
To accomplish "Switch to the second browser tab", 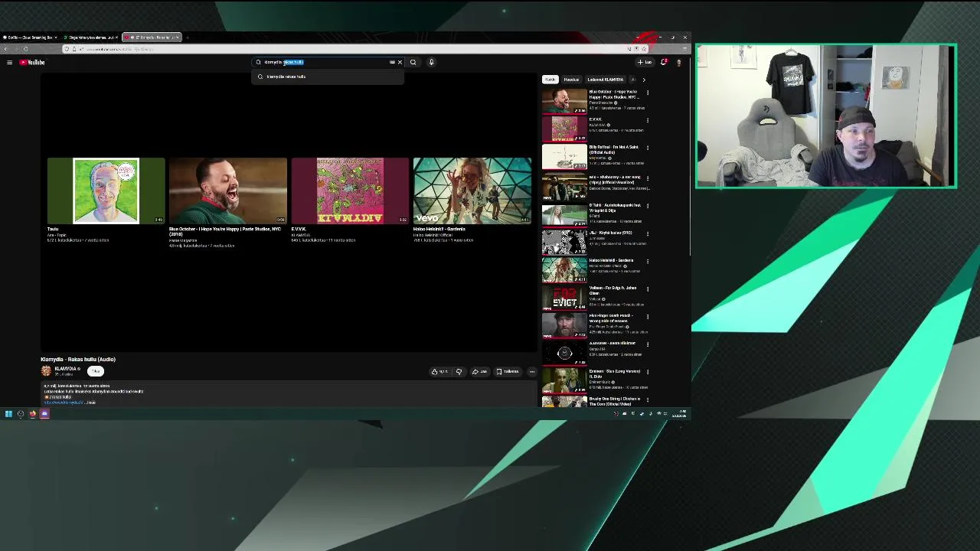I will [90, 37].
